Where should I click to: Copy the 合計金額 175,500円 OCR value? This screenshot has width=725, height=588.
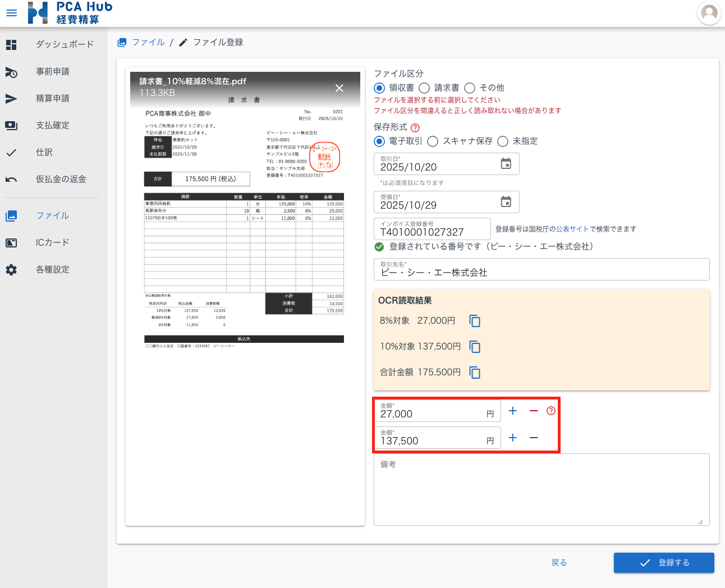[x=475, y=373]
